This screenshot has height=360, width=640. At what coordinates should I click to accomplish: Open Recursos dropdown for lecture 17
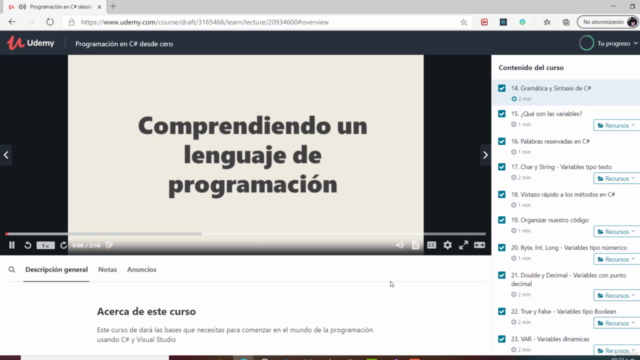point(617,178)
